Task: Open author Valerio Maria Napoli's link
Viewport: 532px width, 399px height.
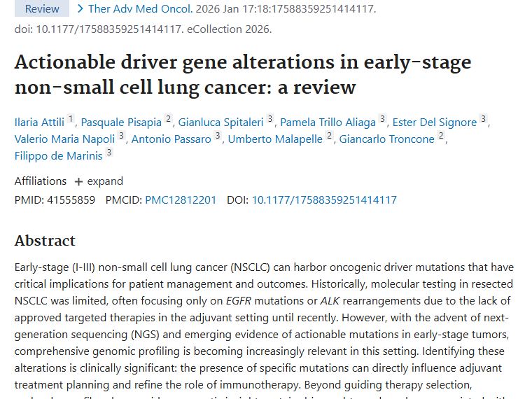Action: pyautogui.click(x=64, y=139)
